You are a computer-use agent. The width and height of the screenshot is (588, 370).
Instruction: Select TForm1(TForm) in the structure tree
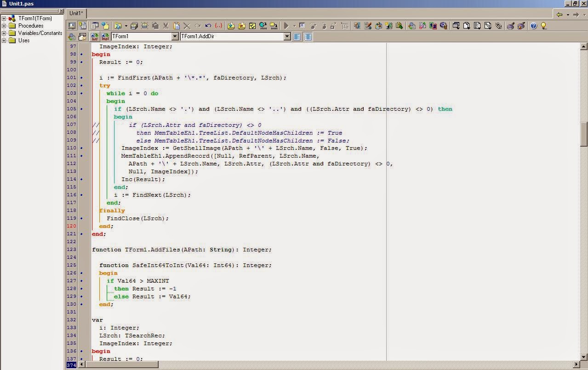pos(35,18)
